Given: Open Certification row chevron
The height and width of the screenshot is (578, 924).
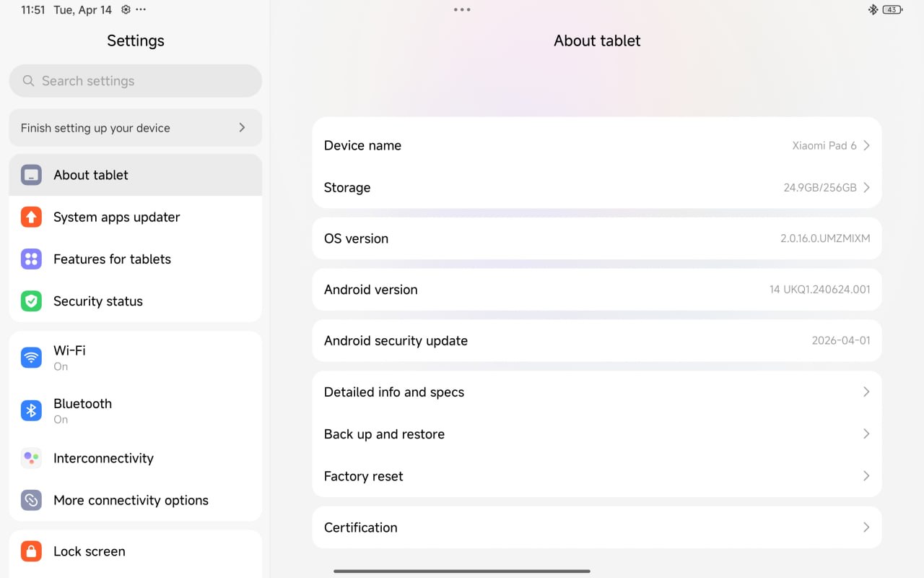Looking at the screenshot, I should pyautogui.click(x=866, y=527).
